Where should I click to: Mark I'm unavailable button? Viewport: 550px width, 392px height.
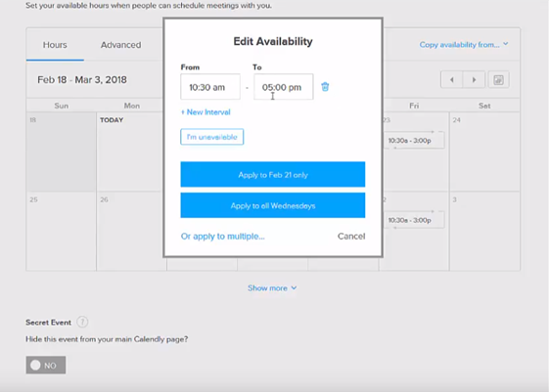[x=211, y=137]
